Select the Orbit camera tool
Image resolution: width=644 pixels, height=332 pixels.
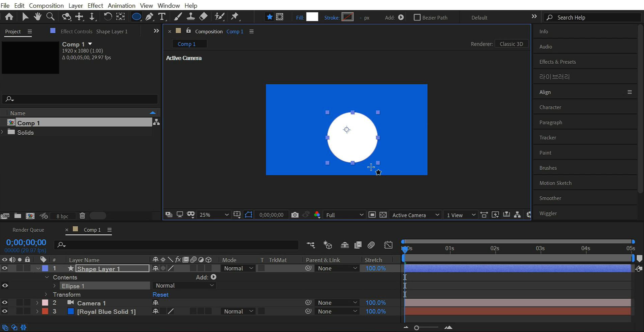click(66, 16)
